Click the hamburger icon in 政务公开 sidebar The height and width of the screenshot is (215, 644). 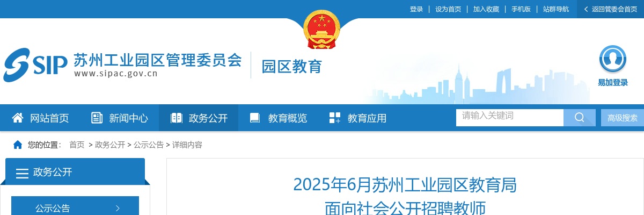22,173
